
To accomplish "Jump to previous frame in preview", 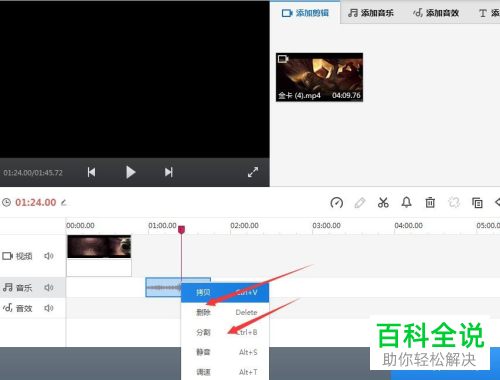I will point(91,172).
